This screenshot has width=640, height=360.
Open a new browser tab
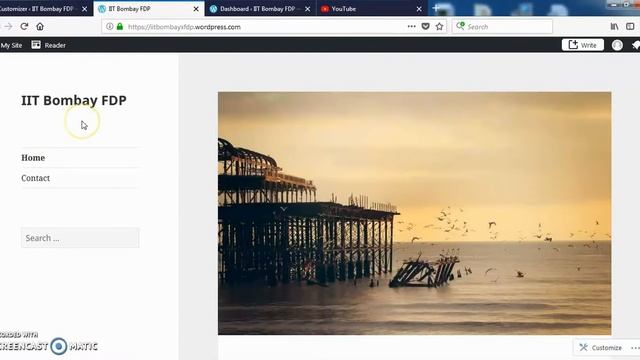pyautogui.click(x=436, y=8)
